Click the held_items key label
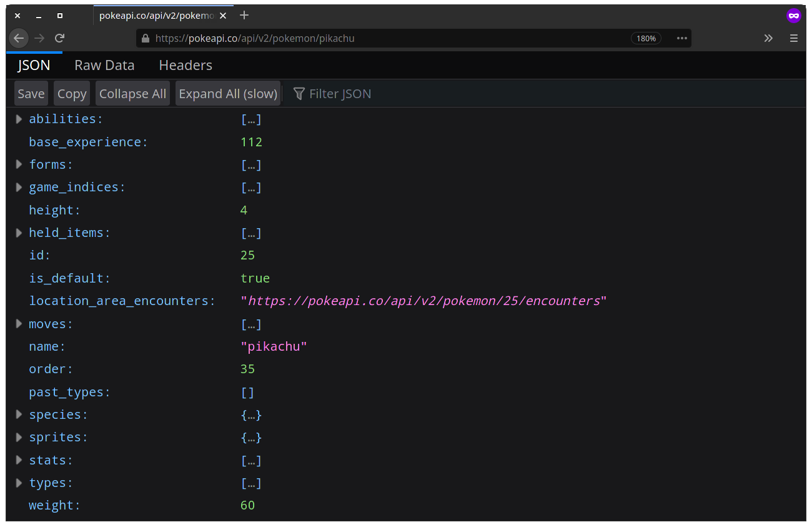The width and height of the screenshot is (812, 527). point(69,233)
